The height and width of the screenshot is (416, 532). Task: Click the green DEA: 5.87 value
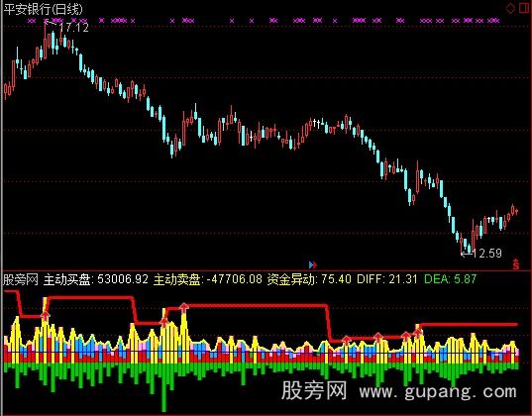coord(450,279)
